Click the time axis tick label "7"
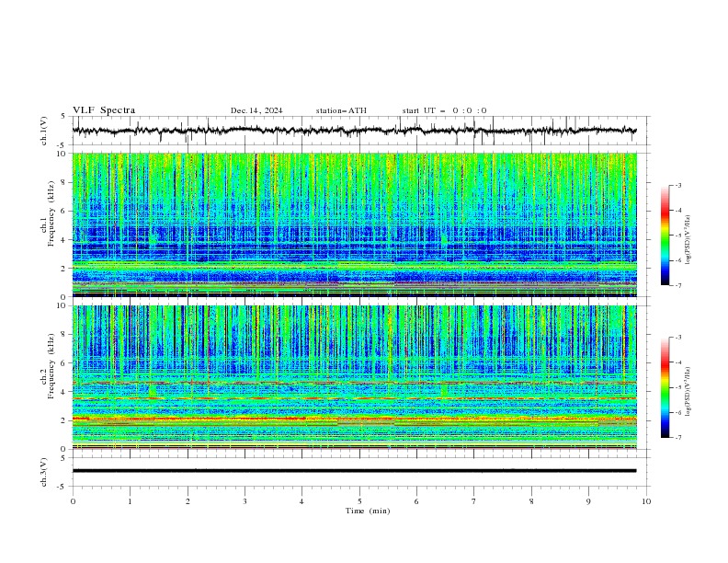Viewport: 728px width, 563px height. pos(474,501)
